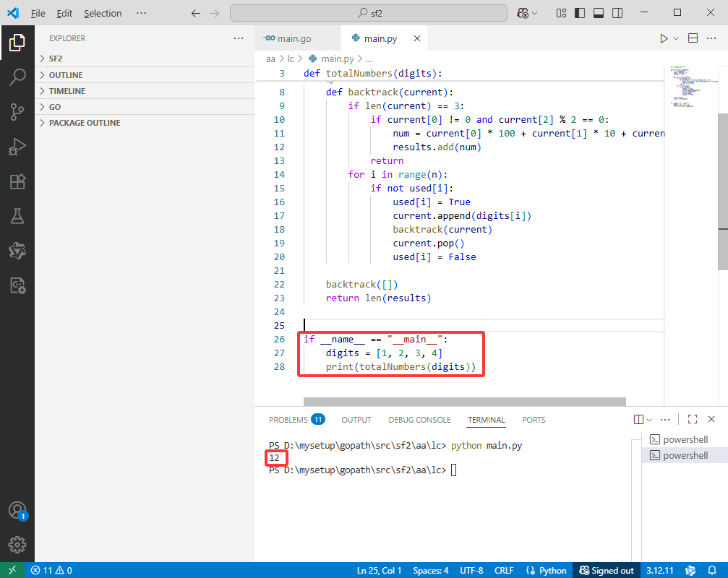
Task: Click the Signed out Copilot status
Action: click(x=607, y=570)
